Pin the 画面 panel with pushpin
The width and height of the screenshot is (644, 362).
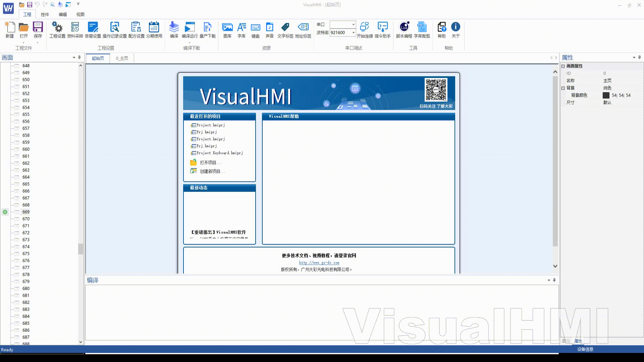pos(79,58)
